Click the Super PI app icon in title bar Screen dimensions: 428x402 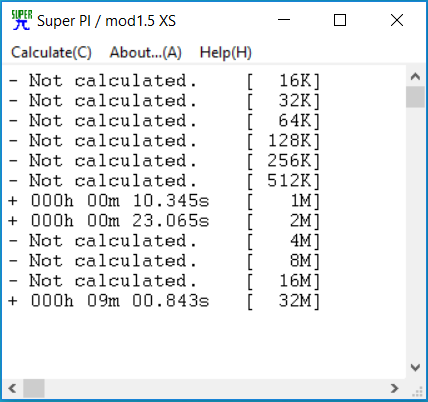click(x=22, y=20)
